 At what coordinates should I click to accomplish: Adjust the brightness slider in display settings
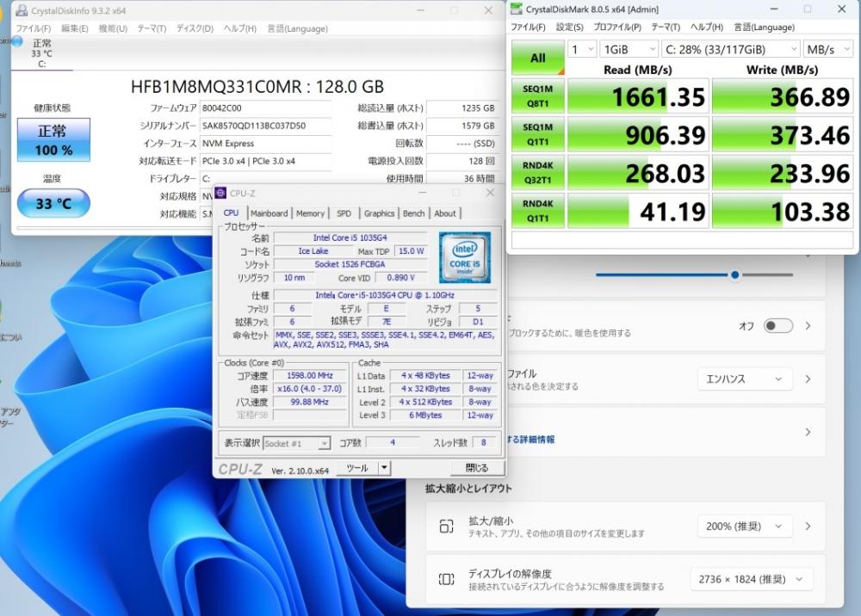click(x=694, y=274)
